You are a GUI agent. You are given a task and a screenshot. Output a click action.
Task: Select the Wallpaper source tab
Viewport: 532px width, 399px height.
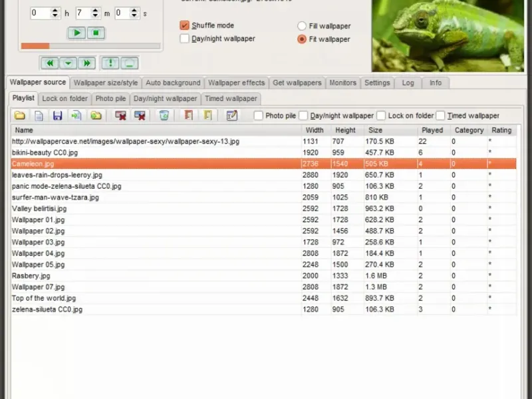point(38,82)
